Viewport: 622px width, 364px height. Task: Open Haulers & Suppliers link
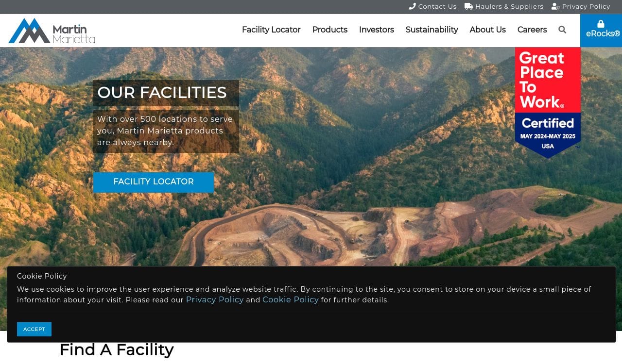pos(509,6)
